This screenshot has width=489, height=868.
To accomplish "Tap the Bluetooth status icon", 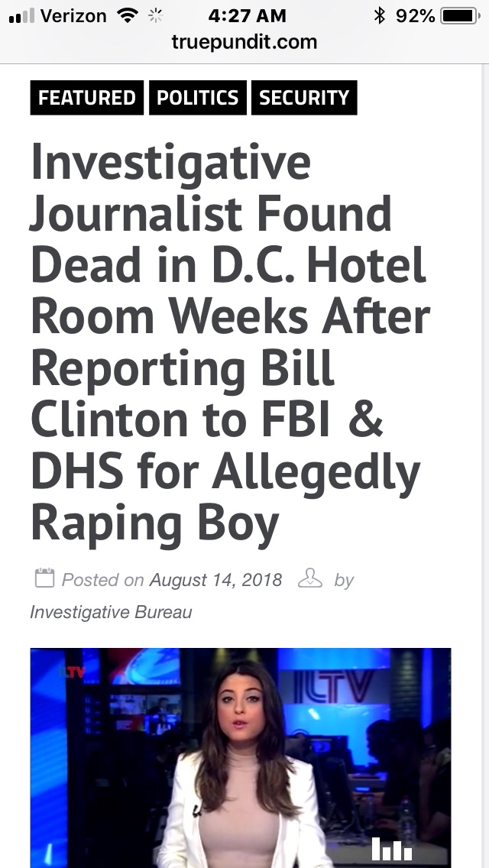I will 379,16.
